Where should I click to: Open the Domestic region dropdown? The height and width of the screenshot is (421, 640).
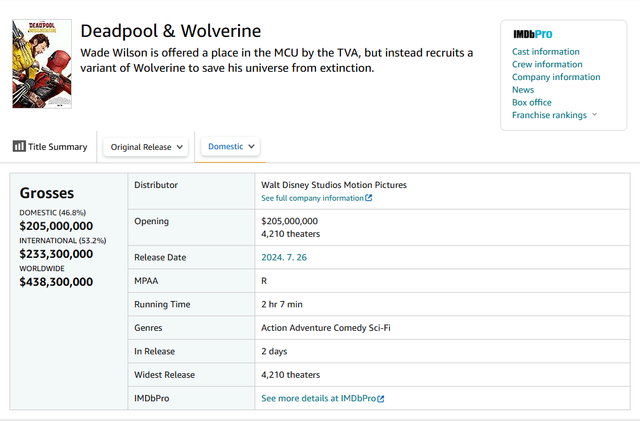tap(231, 146)
